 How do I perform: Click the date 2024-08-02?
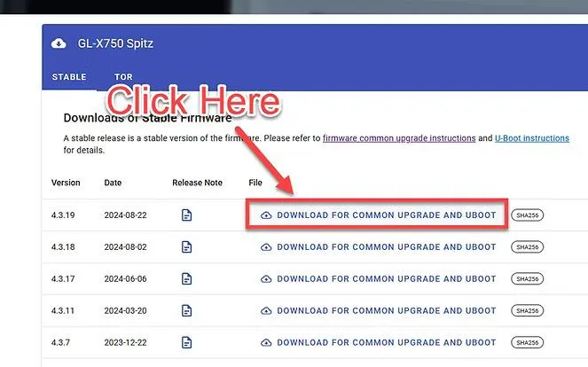(125, 247)
